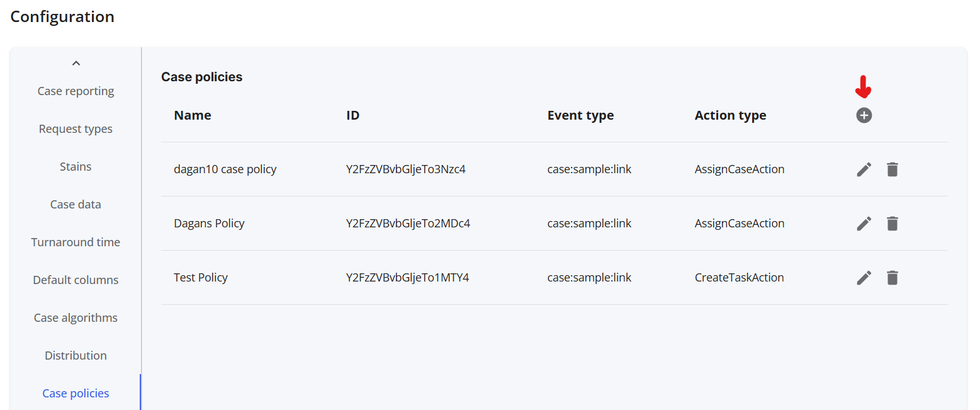
Task: Switch to Turnaround time settings
Action: tap(76, 242)
